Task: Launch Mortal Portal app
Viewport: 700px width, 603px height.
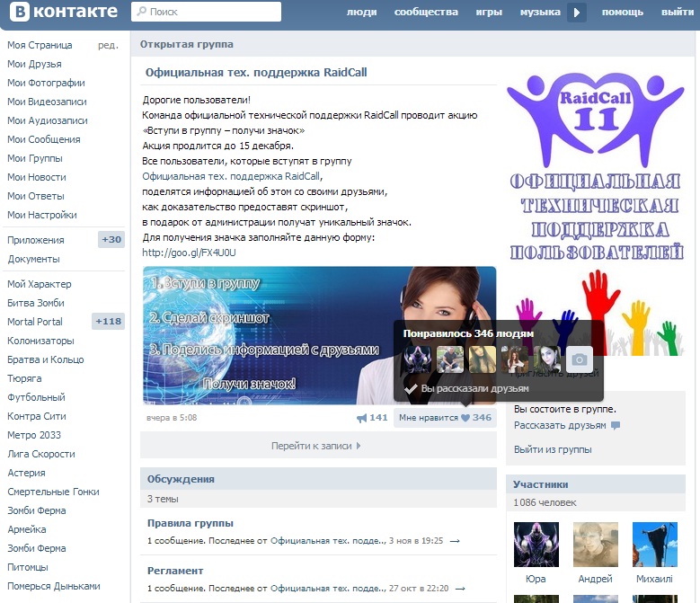Action: click(35, 322)
